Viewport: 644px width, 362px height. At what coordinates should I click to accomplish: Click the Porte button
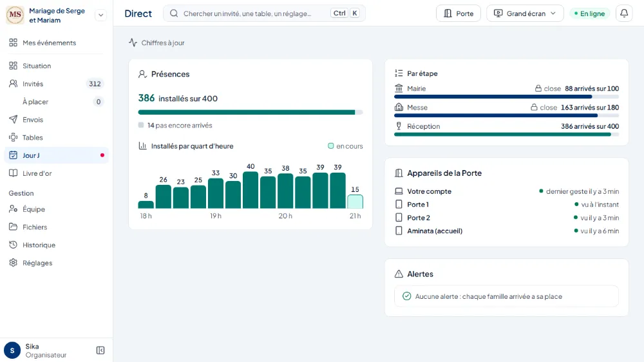(x=459, y=14)
